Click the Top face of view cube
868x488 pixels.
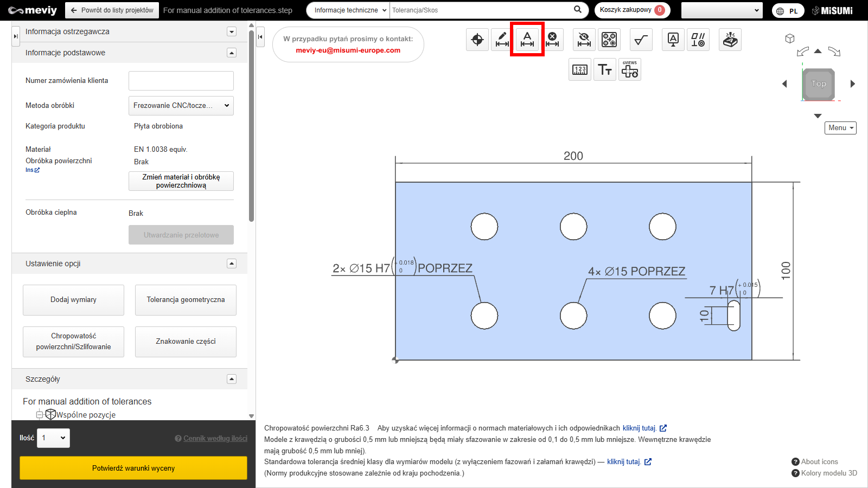point(819,84)
